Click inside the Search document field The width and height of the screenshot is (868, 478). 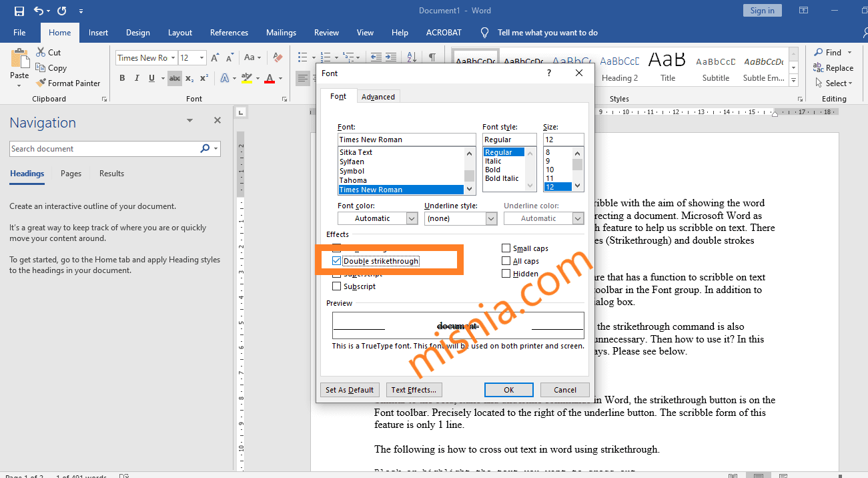(100, 148)
